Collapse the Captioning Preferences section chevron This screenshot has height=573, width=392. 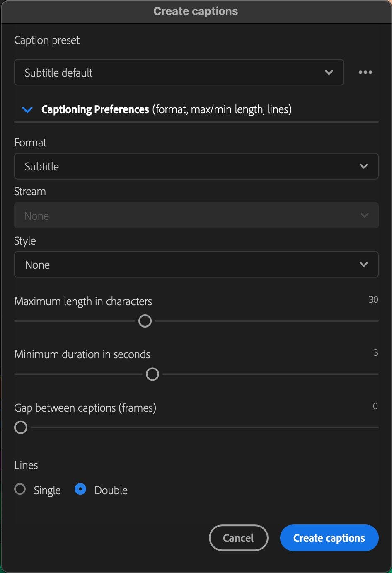[27, 110]
